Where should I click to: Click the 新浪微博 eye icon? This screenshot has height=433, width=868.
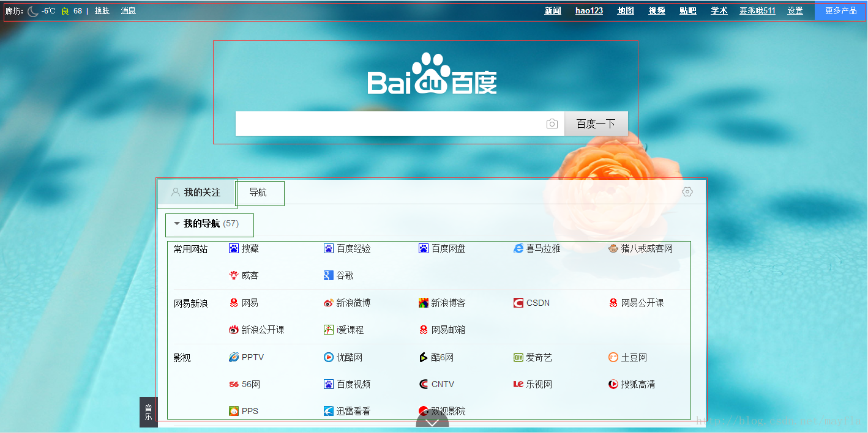(x=329, y=303)
